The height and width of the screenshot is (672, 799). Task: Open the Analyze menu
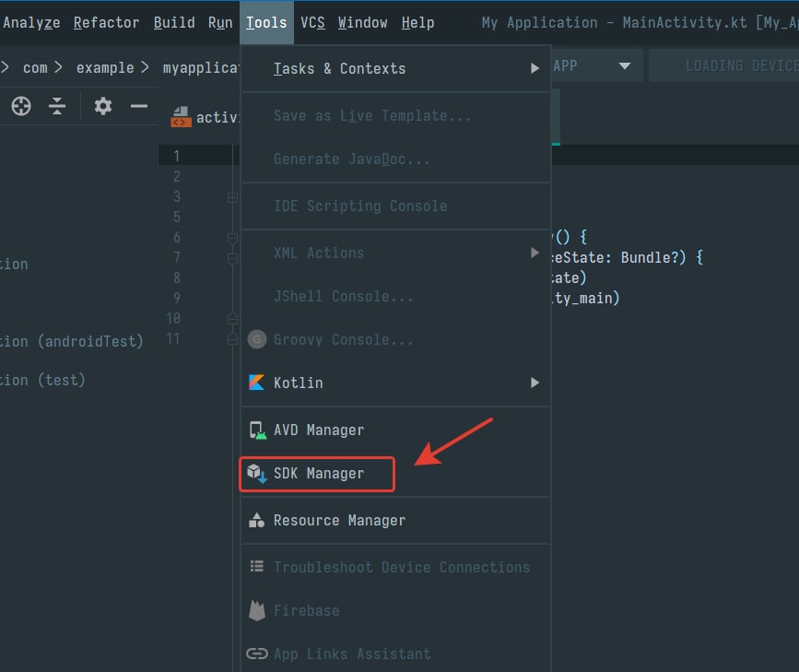pyautogui.click(x=31, y=23)
